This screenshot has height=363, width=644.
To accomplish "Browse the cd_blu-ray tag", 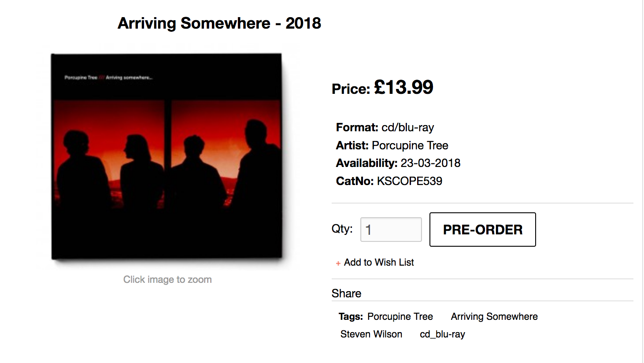I will click(442, 334).
